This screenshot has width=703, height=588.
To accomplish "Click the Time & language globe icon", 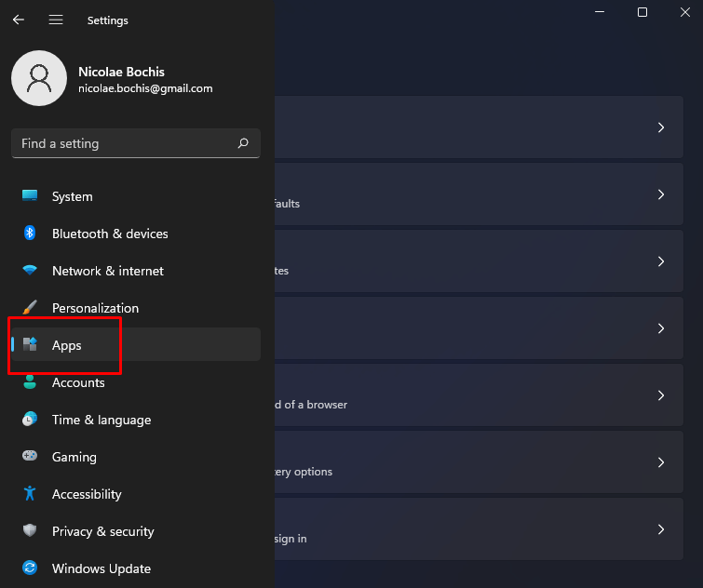I will [x=30, y=420].
